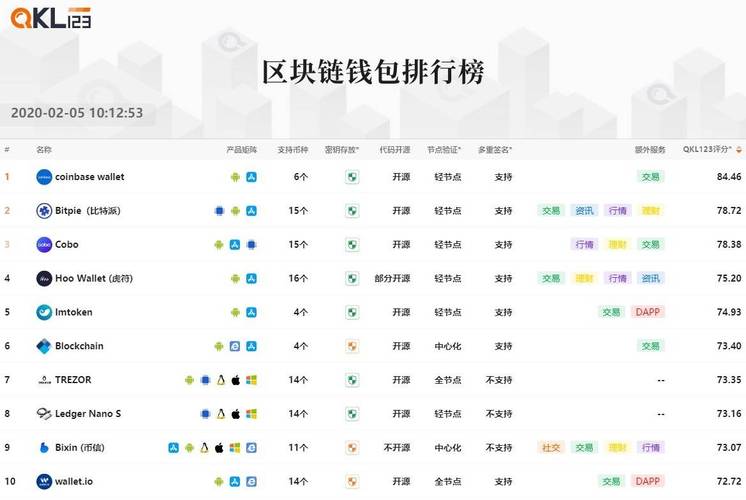Click the Windows icon in TREZOR row
746x500 pixels.
[x=252, y=380]
